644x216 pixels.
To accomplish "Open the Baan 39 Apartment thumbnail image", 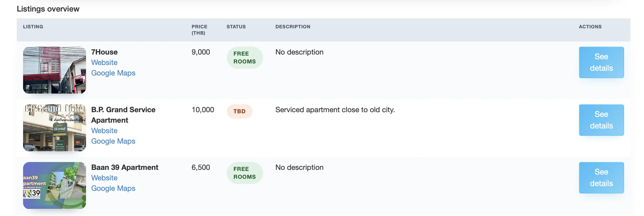I will [54, 185].
